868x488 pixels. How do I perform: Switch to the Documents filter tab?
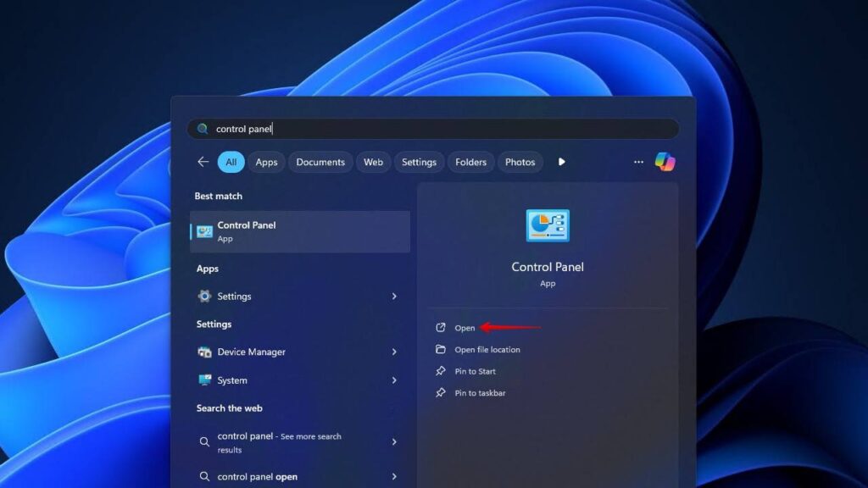pos(320,162)
